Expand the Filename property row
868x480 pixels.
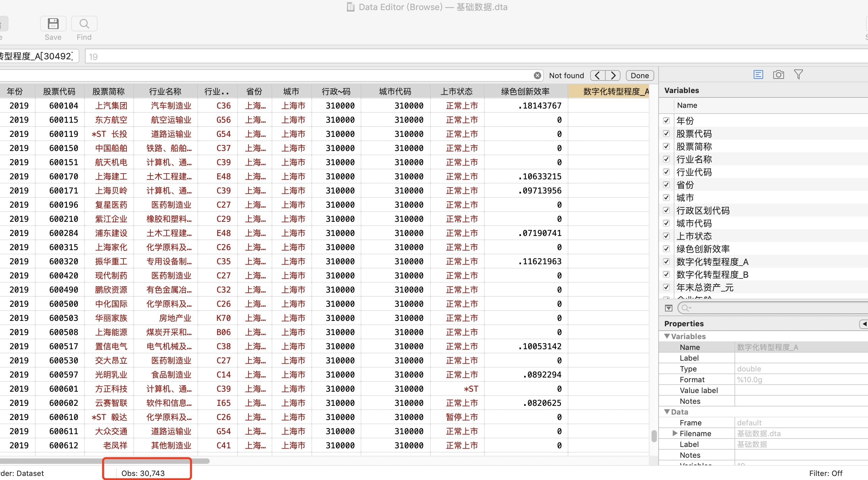(675, 433)
